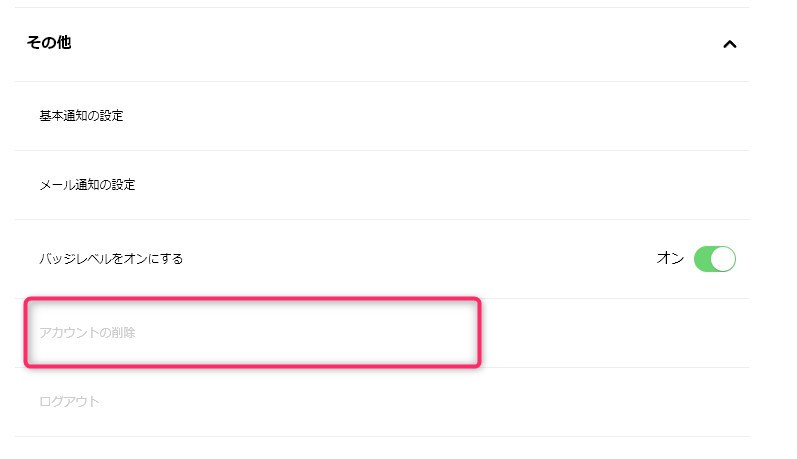Screen dimensions: 797x459
Task: Open 基本通知の設定
Action: pyautogui.click(x=81, y=116)
